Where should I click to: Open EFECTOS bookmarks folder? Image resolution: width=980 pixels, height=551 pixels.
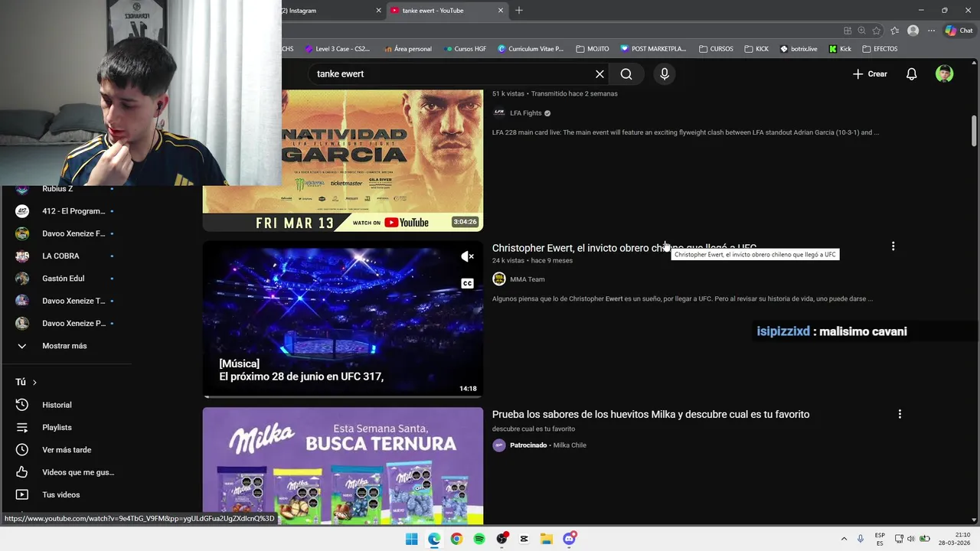(880, 49)
